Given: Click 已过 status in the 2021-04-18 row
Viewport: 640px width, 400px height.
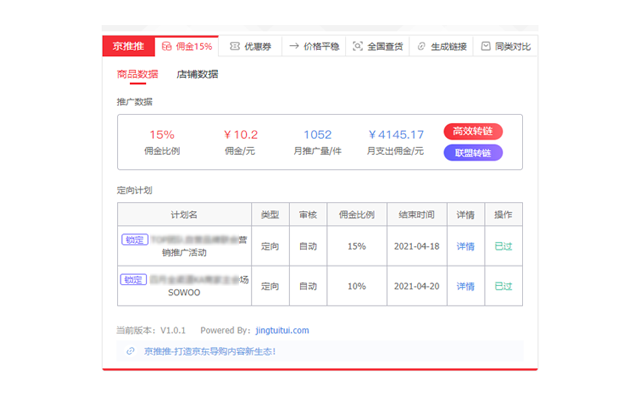Looking at the screenshot, I should click(x=502, y=246).
